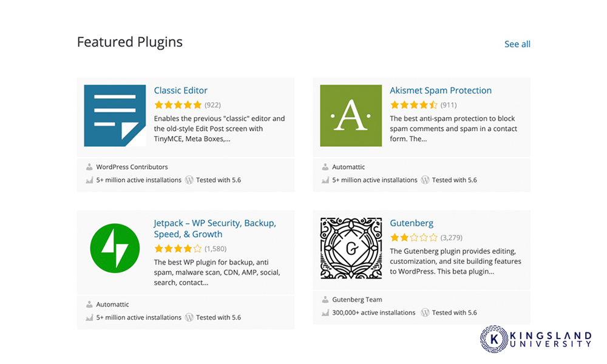Open the Gutenberg plugin title link

pyautogui.click(x=412, y=223)
